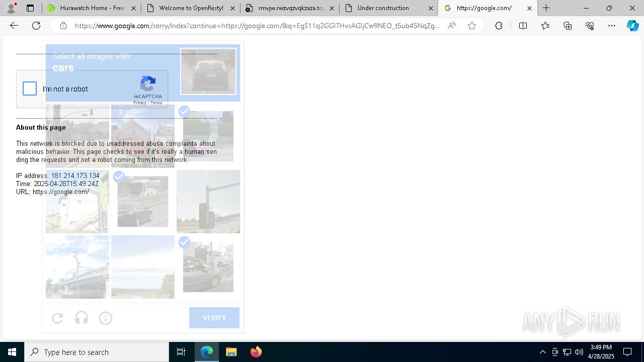
Task: Open Task View
Action: 181,352
